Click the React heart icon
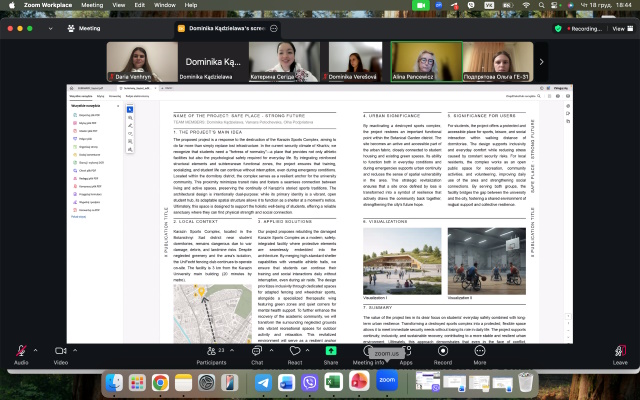Viewport: 640px width, 400px height. pos(294,353)
